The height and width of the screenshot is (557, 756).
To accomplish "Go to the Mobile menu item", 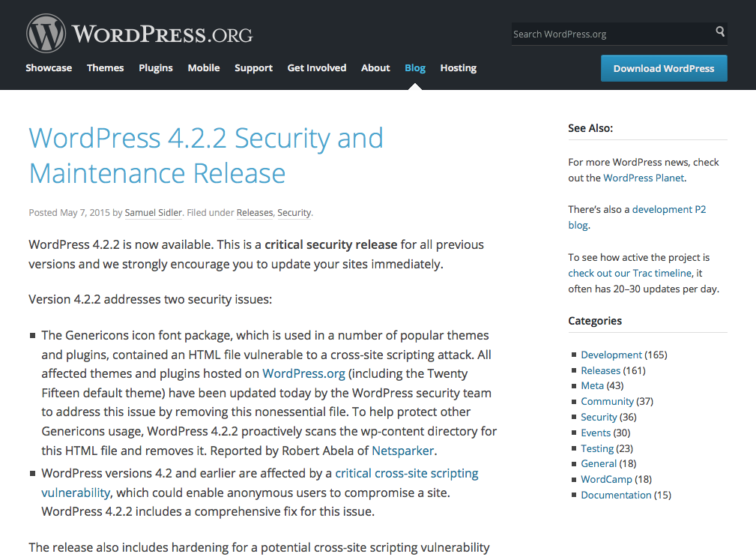I will [204, 68].
